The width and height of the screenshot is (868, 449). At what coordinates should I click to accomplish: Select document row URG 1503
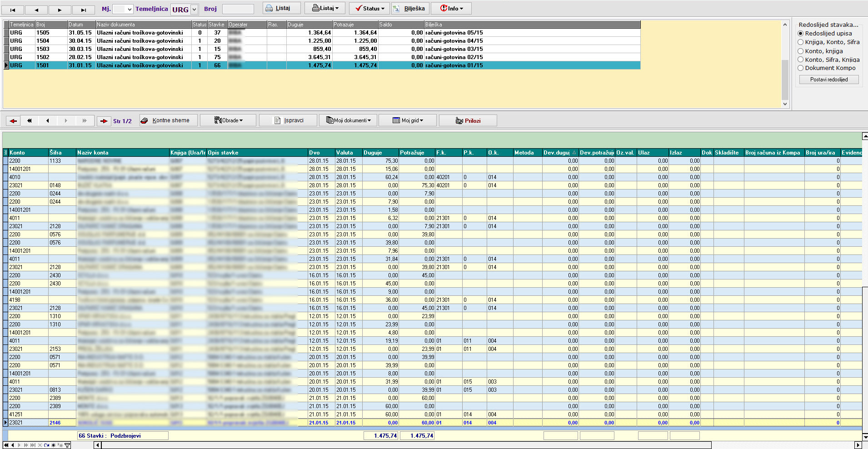click(322, 49)
